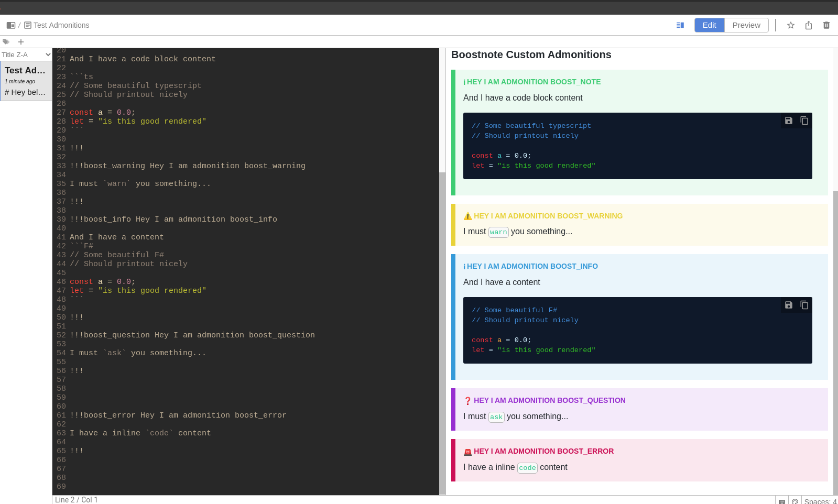The width and height of the screenshot is (838, 504).
Task: Save the TypeScript code block with floppy icon
Action: pyautogui.click(x=789, y=120)
